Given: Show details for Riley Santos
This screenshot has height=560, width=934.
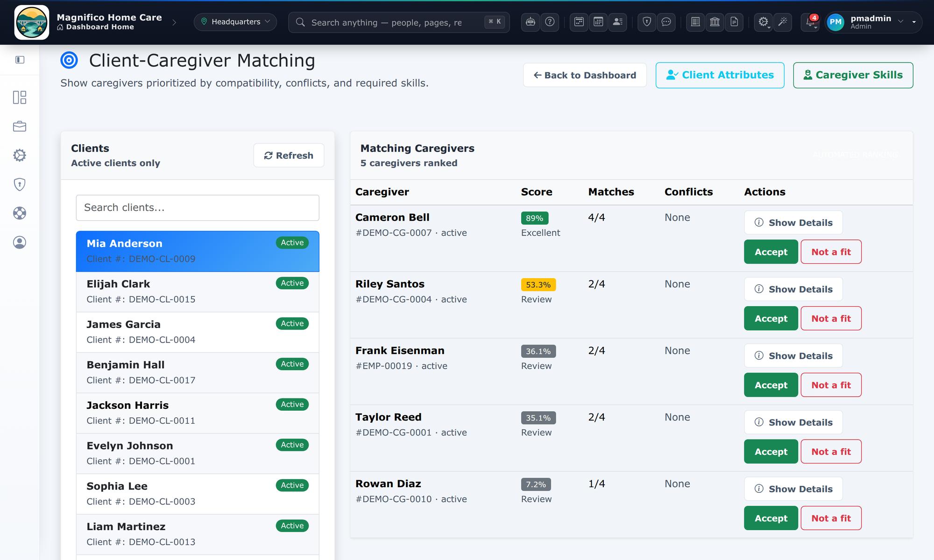Looking at the screenshot, I should 793,289.
